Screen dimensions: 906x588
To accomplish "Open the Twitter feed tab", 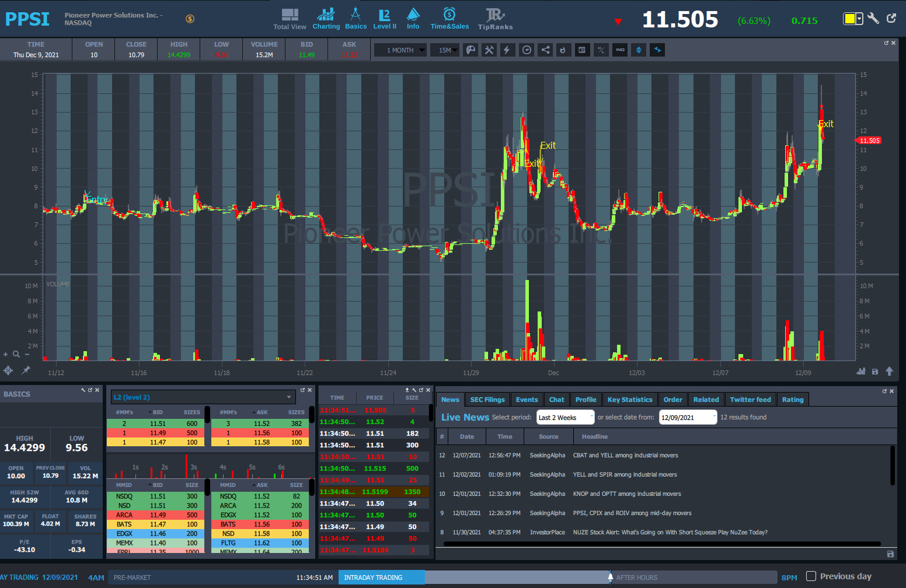I will point(750,400).
